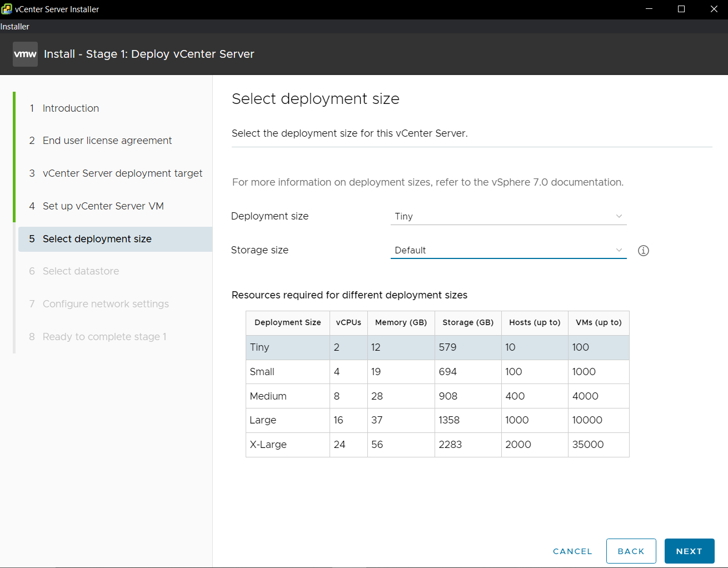Click the vCPUs column header

(x=348, y=322)
